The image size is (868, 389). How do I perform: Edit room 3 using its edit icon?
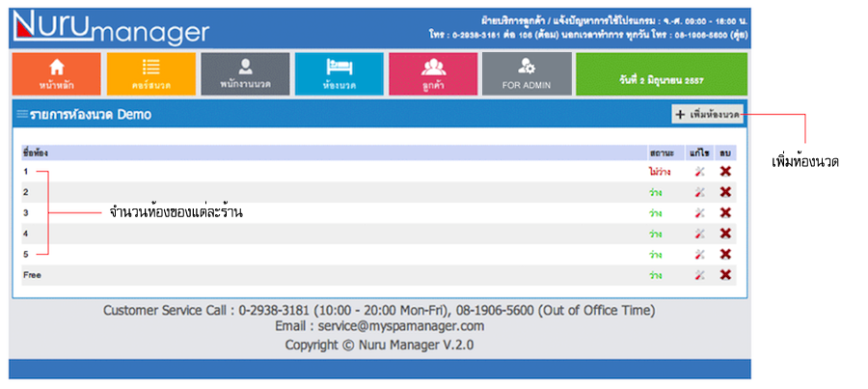click(700, 213)
